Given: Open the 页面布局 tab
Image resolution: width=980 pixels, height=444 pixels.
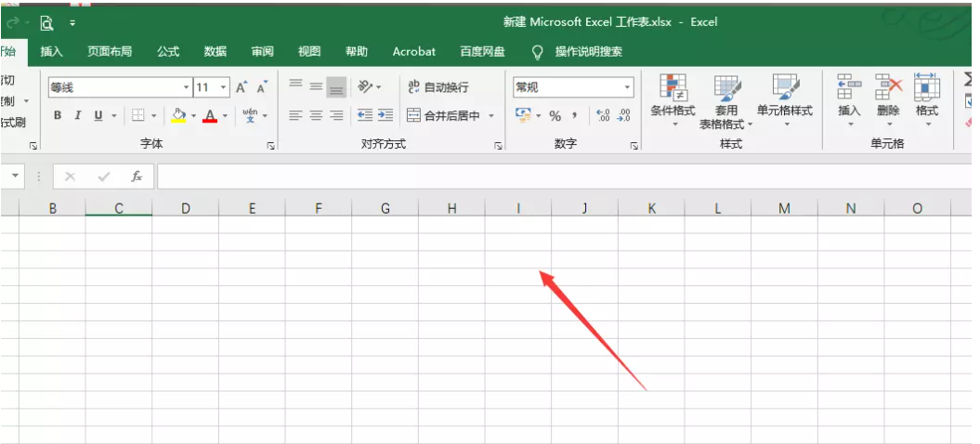Looking at the screenshot, I should point(110,52).
